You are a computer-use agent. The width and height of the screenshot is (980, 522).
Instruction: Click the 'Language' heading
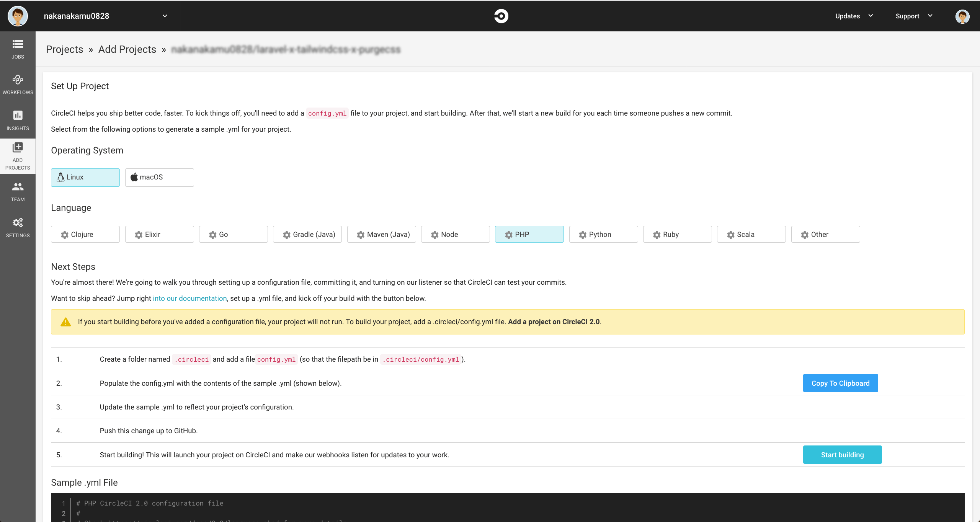click(x=71, y=208)
